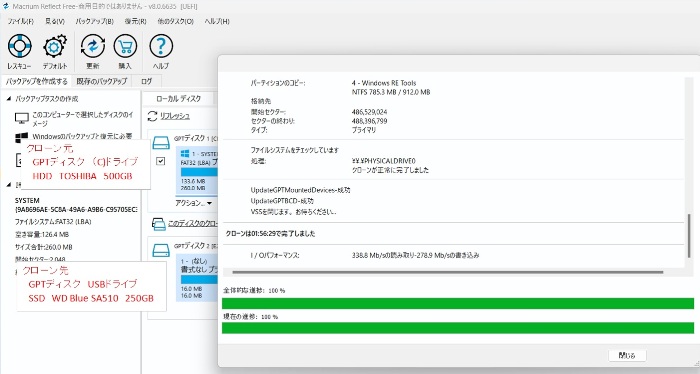Click the リフレッシュ link
700x374 pixels.
click(x=175, y=116)
